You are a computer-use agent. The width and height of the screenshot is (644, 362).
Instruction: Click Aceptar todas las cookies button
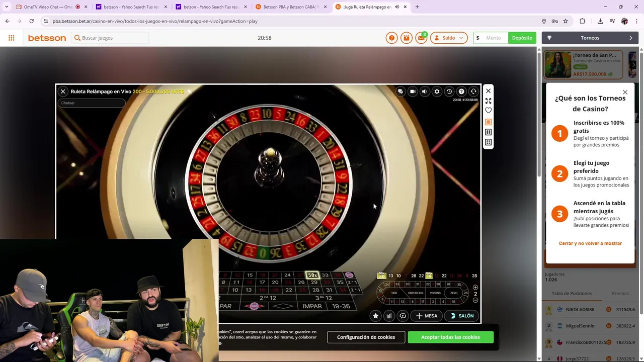(x=450, y=337)
